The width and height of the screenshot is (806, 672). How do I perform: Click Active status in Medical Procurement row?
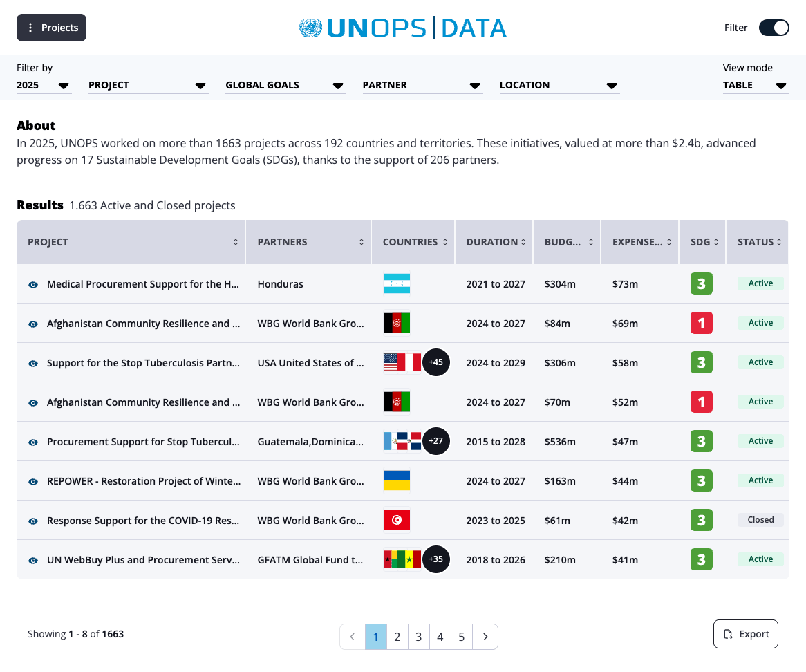point(760,283)
